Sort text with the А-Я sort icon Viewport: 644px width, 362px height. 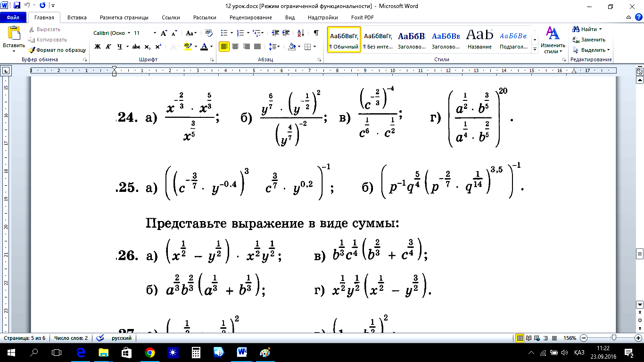point(300,33)
